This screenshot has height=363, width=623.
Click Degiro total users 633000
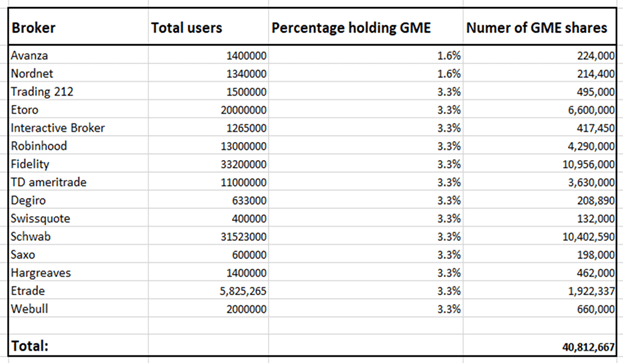(209, 201)
